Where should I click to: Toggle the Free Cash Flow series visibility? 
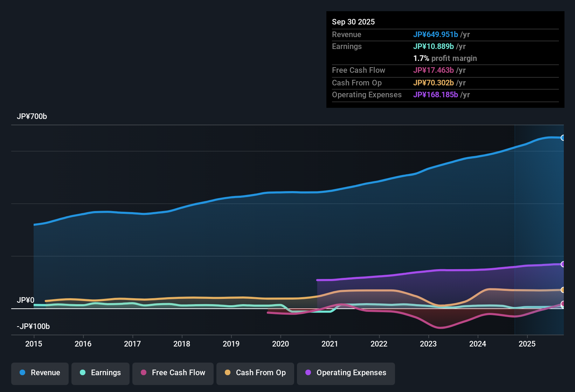point(173,373)
